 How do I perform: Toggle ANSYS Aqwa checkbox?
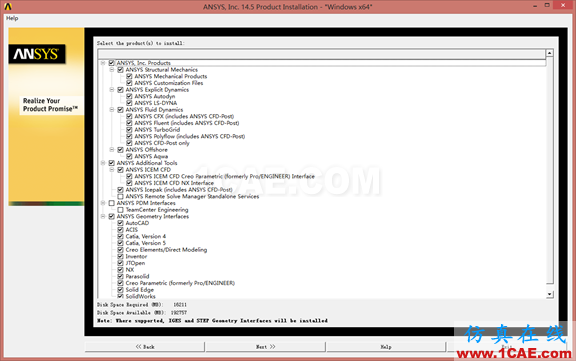pyautogui.click(x=129, y=156)
